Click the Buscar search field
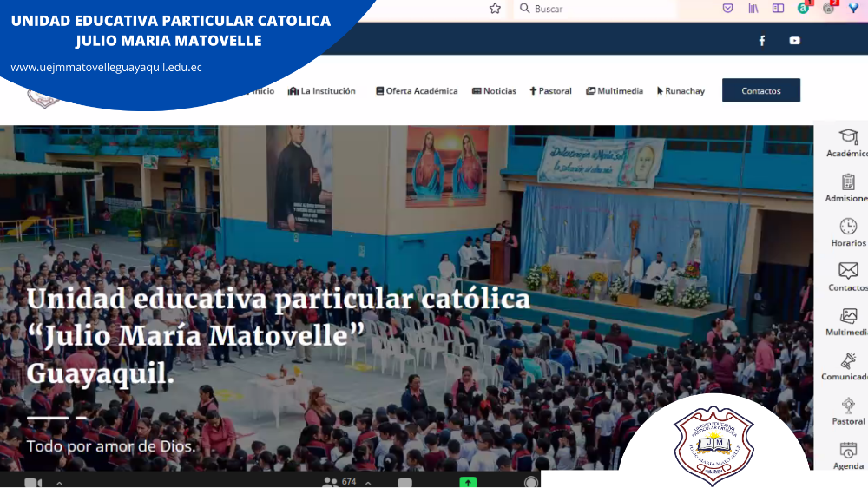 pos(597,9)
